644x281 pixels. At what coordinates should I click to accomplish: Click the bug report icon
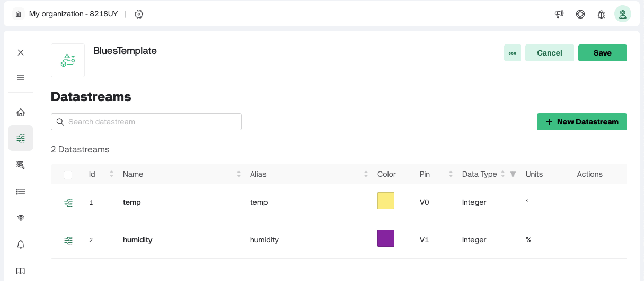[x=601, y=14]
